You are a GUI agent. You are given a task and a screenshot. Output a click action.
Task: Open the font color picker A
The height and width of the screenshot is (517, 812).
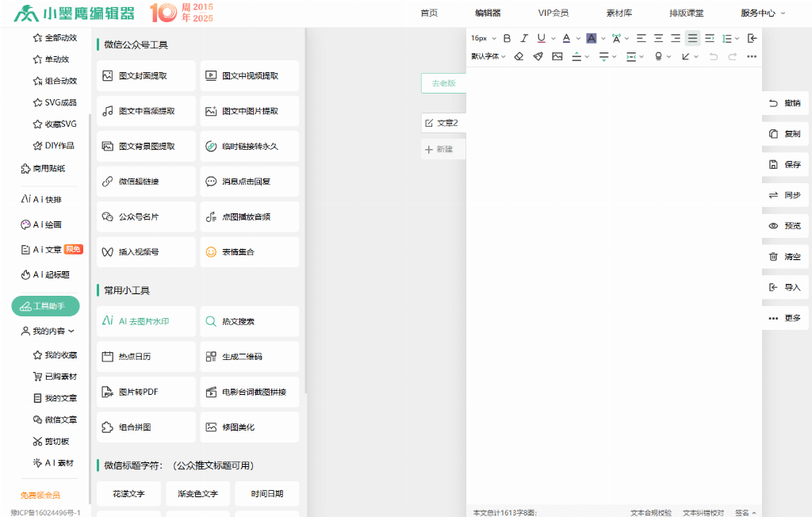coord(566,38)
